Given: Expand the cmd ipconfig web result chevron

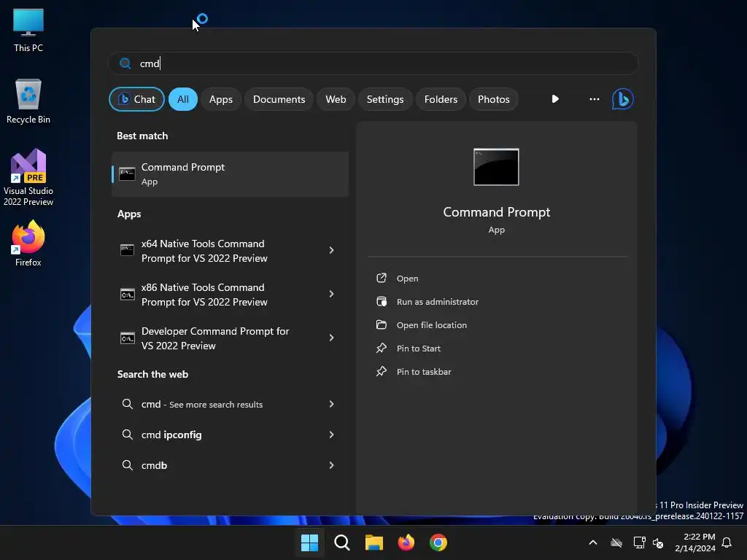Looking at the screenshot, I should click(331, 435).
